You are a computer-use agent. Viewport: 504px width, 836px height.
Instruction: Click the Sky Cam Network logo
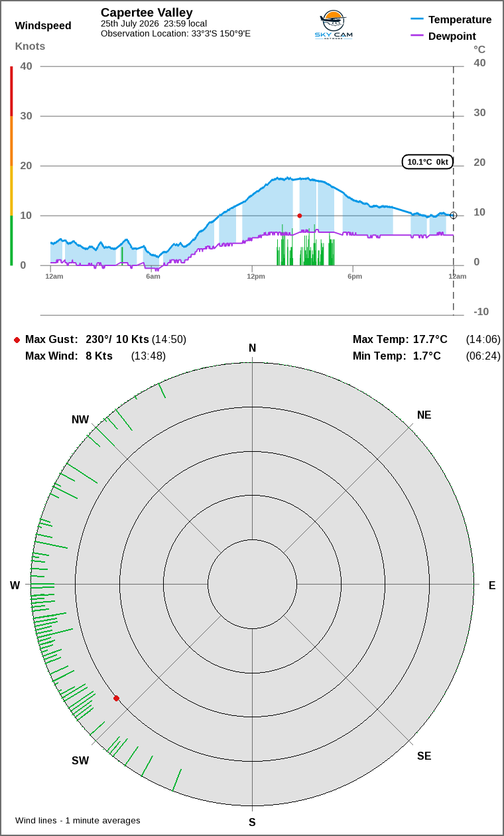[x=333, y=25]
